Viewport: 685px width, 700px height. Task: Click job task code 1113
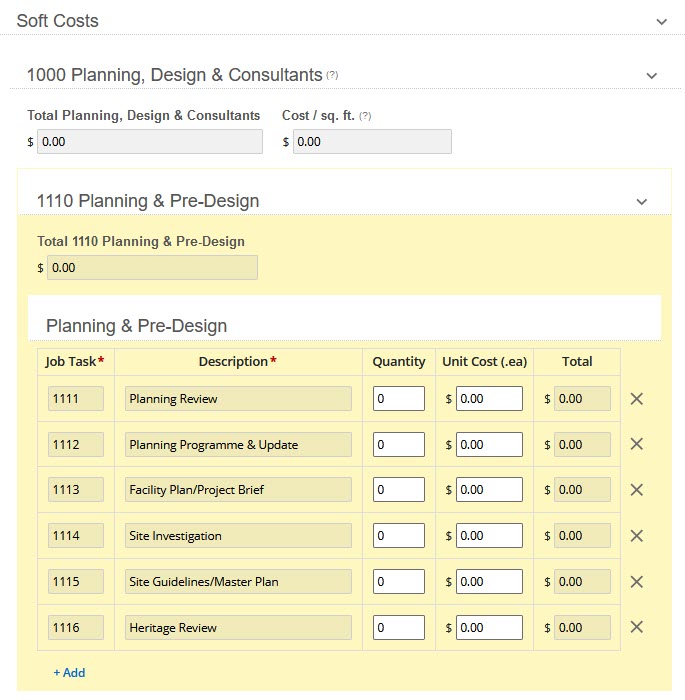(76, 490)
